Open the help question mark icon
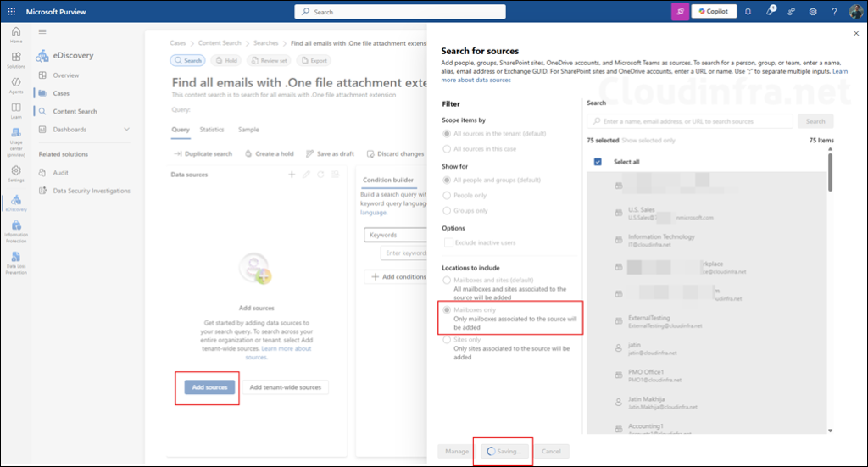 point(834,12)
